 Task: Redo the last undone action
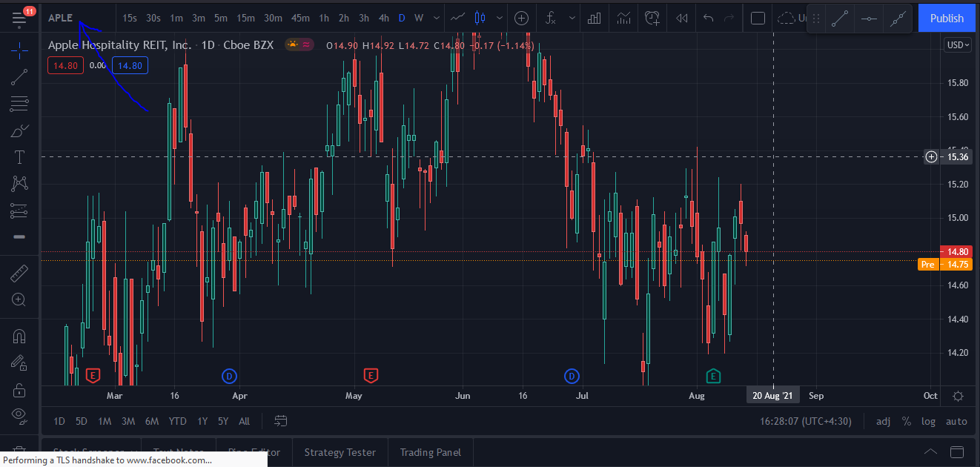729,18
